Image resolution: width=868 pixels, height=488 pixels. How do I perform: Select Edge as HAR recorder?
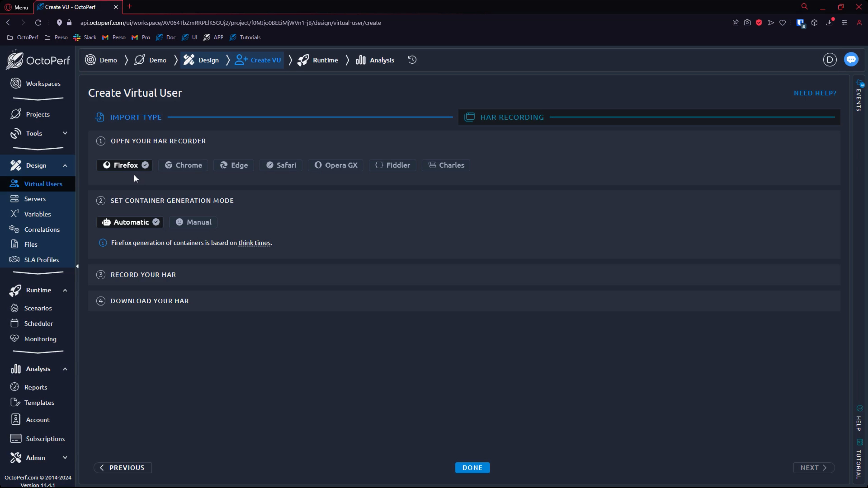[x=233, y=165]
